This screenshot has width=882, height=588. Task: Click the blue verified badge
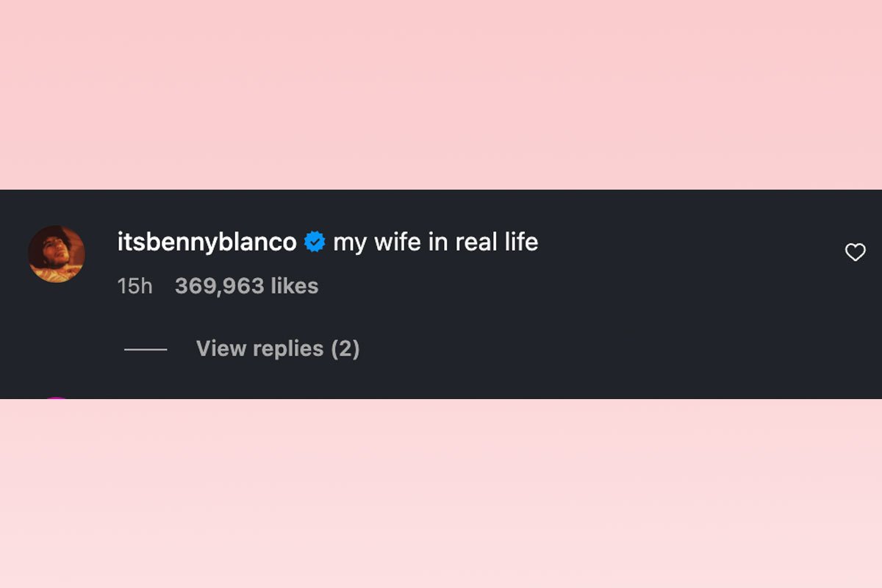[x=315, y=242]
